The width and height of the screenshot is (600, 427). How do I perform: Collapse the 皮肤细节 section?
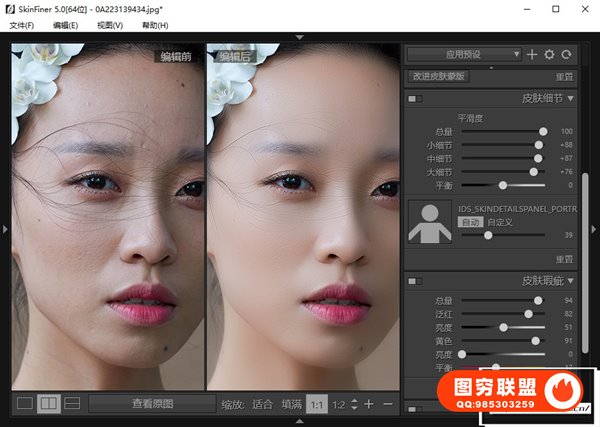pos(573,99)
